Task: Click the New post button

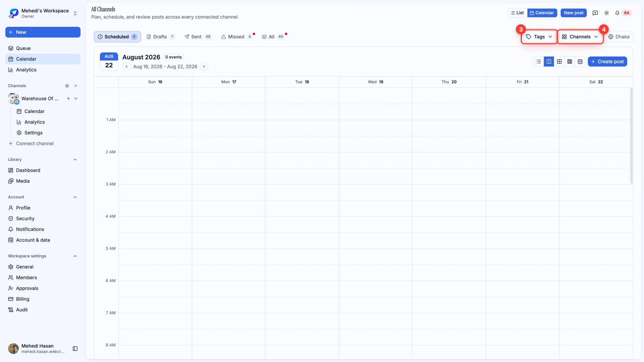Action: pos(574,13)
